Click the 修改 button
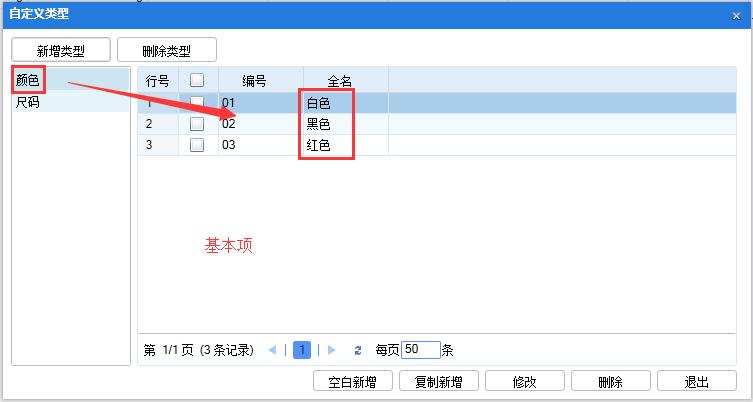Screen dimensions: 753x402 coord(524,381)
